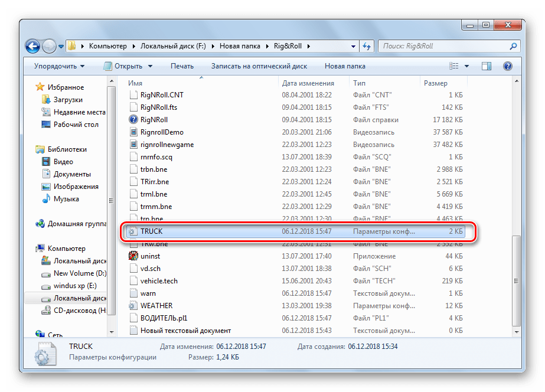This screenshot has width=545, height=392.
Task: Expand the Открыть button dropdown arrow
Action: tap(151, 66)
